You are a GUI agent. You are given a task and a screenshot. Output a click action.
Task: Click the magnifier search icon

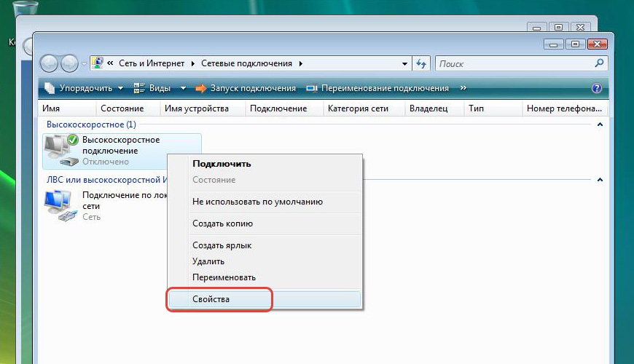tap(600, 63)
